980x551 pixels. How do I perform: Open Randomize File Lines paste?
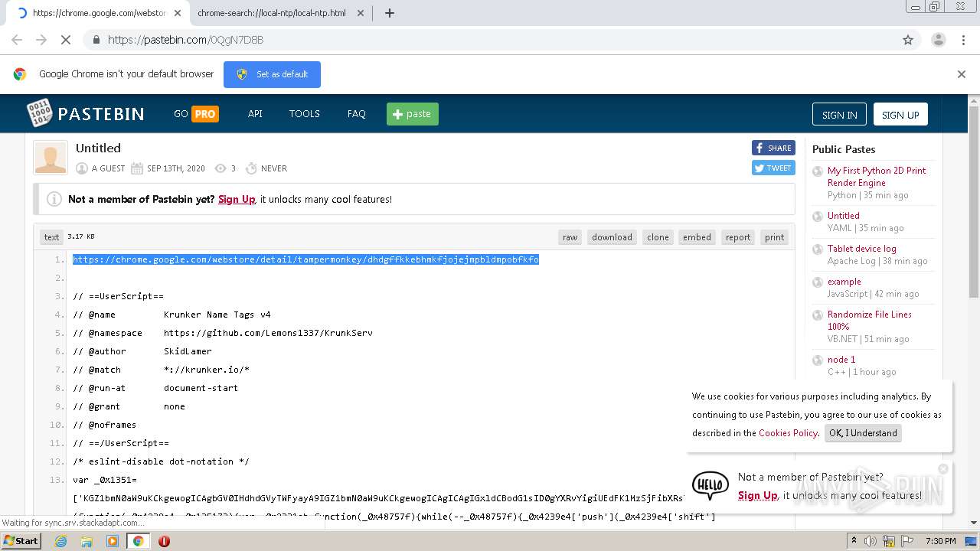point(869,320)
